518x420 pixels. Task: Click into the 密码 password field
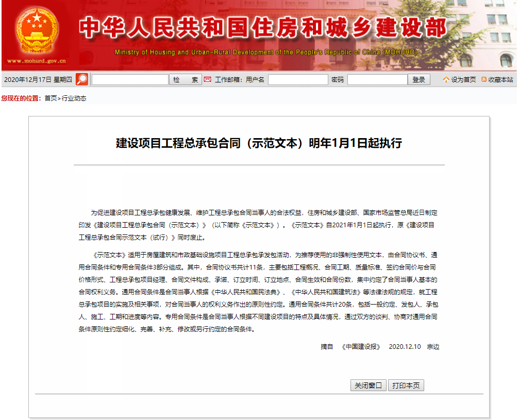coord(377,80)
